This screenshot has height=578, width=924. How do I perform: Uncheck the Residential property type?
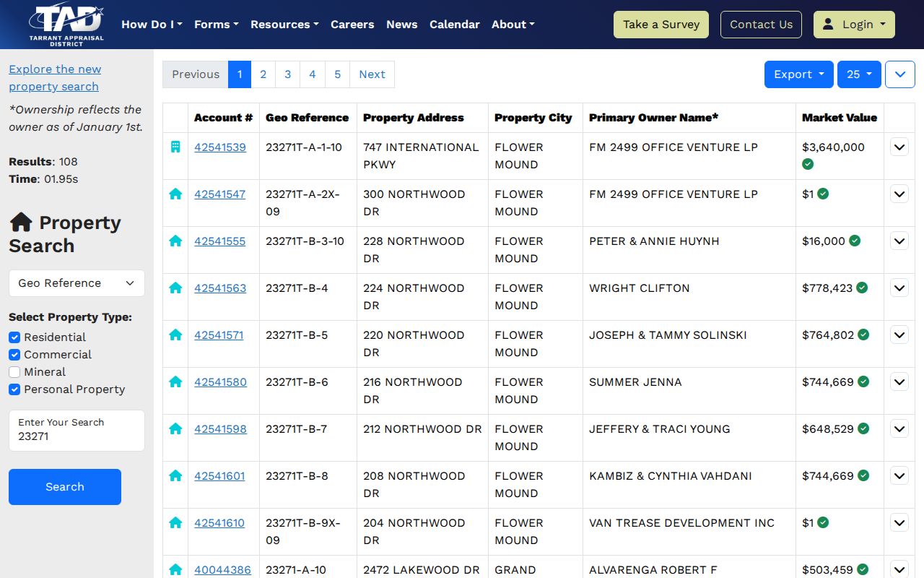pos(14,337)
